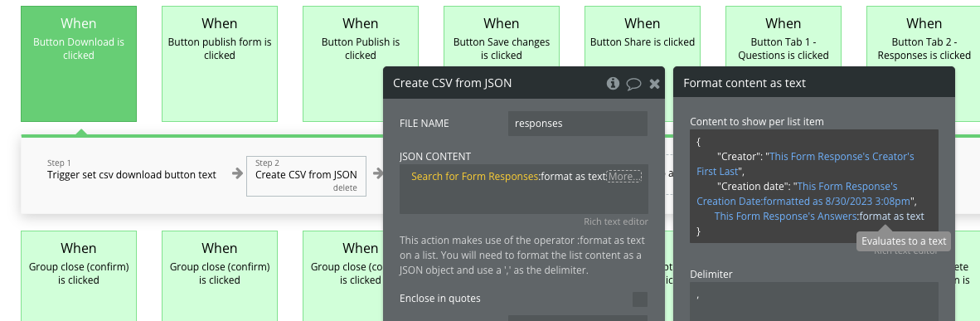
Task: Click the FILE NAME field containing responses
Action: click(x=578, y=124)
